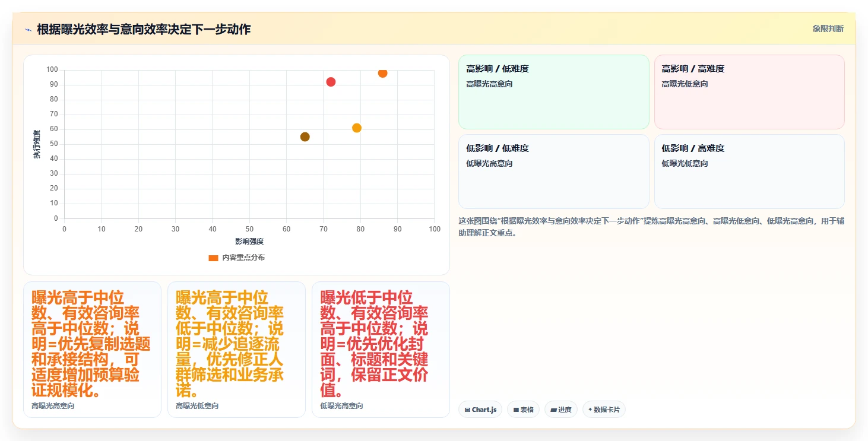Select the 数据卡片 tag

click(604, 410)
